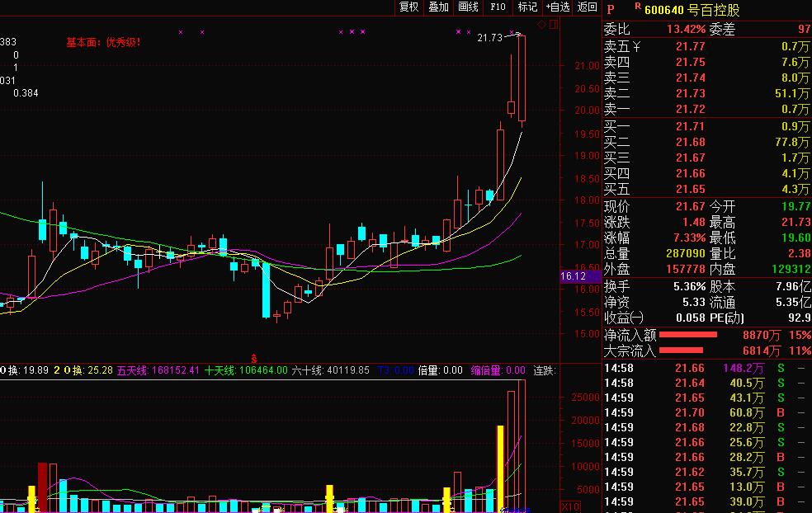Viewport: 812px width, 513px height.
Task: Click the 最低 value 19.60
Action: pyautogui.click(x=796, y=238)
